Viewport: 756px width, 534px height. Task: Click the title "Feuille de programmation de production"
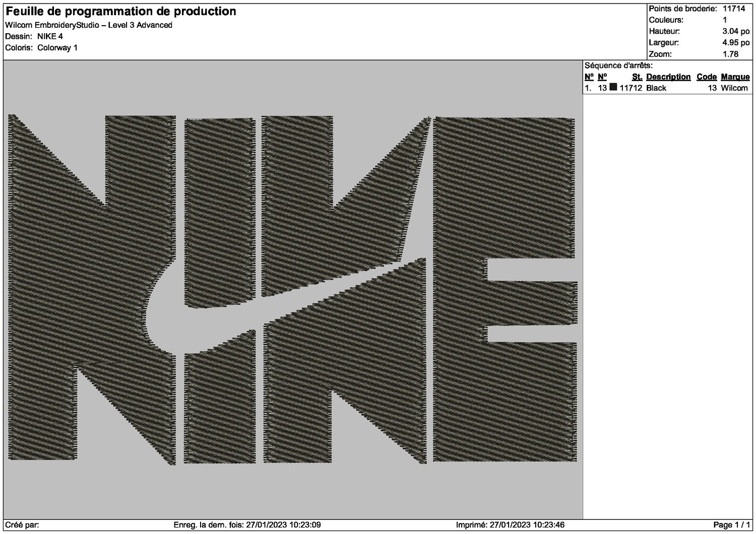pos(121,11)
